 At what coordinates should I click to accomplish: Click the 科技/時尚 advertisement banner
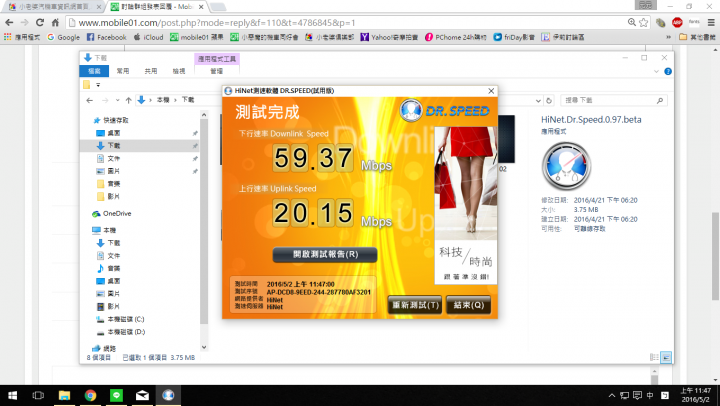click(466, 205)
